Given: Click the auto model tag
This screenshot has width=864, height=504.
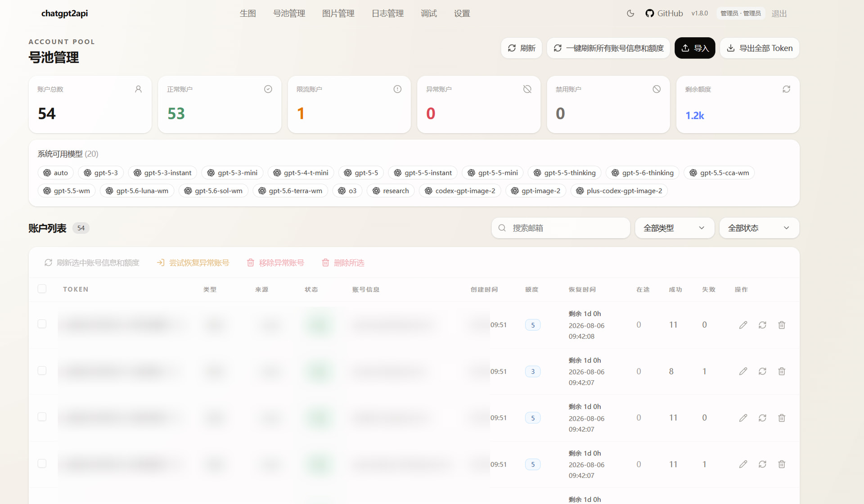Looking at the screenshot, I should pyautogui.click(x=55, y=173).
